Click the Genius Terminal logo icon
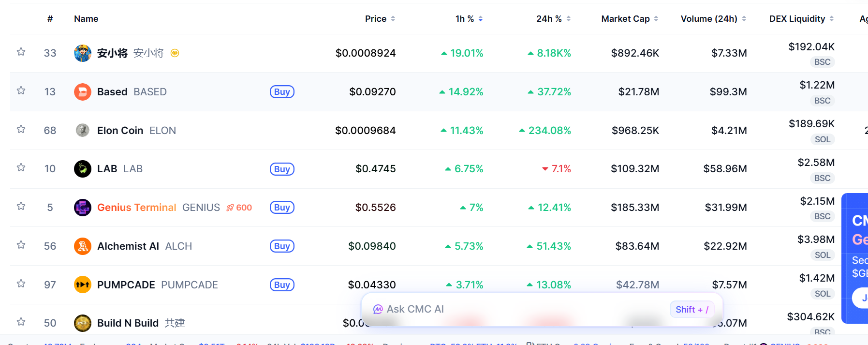868x345 pixels. (x=83, y=208)
